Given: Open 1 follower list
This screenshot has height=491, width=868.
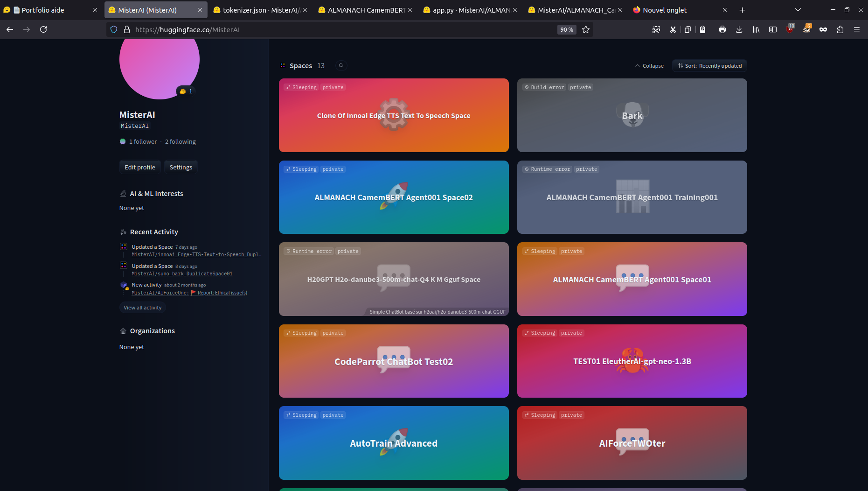Looking at the screenshot, I should coord(143,141).
